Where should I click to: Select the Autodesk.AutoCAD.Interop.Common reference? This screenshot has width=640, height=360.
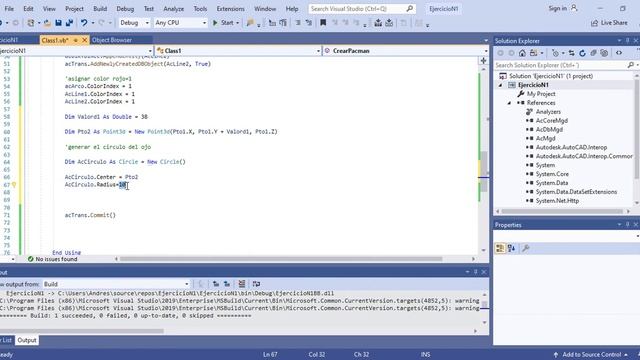coord(584,156)
